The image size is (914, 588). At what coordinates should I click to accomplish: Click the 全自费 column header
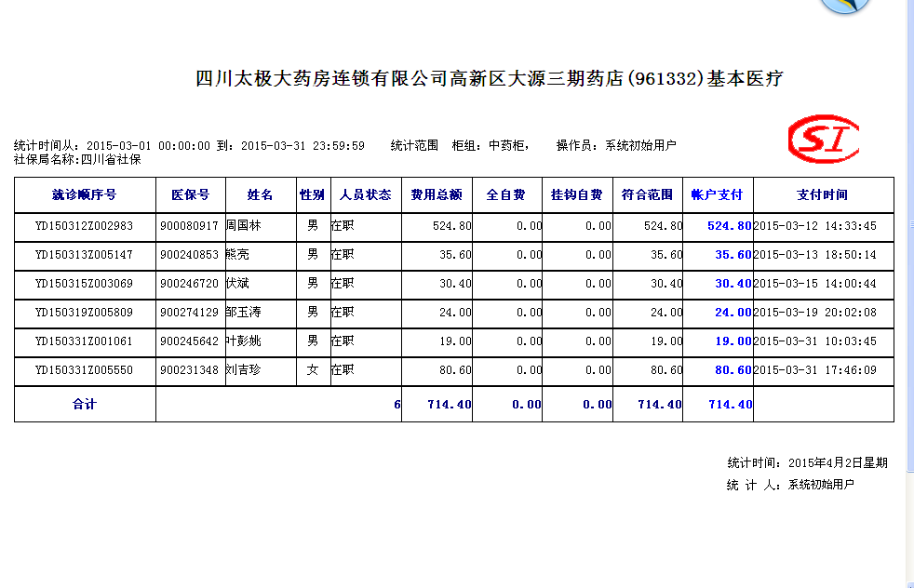coord(506,194)
